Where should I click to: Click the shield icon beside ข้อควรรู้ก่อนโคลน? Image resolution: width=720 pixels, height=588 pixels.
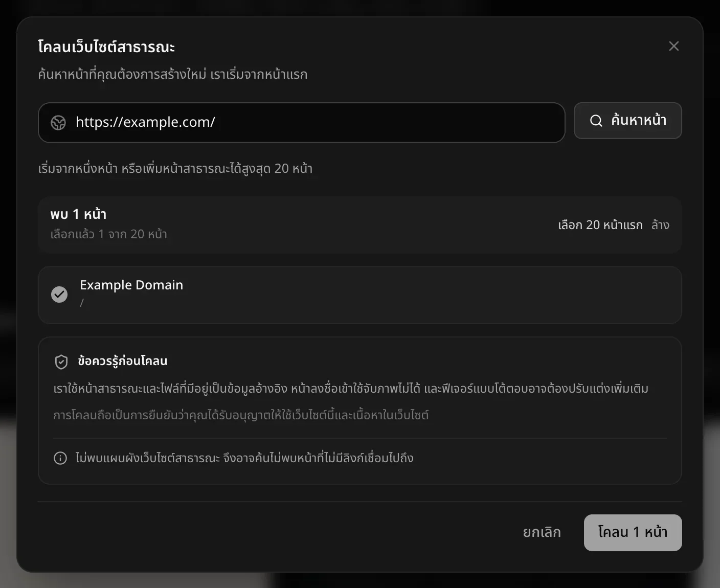(61, 362)
